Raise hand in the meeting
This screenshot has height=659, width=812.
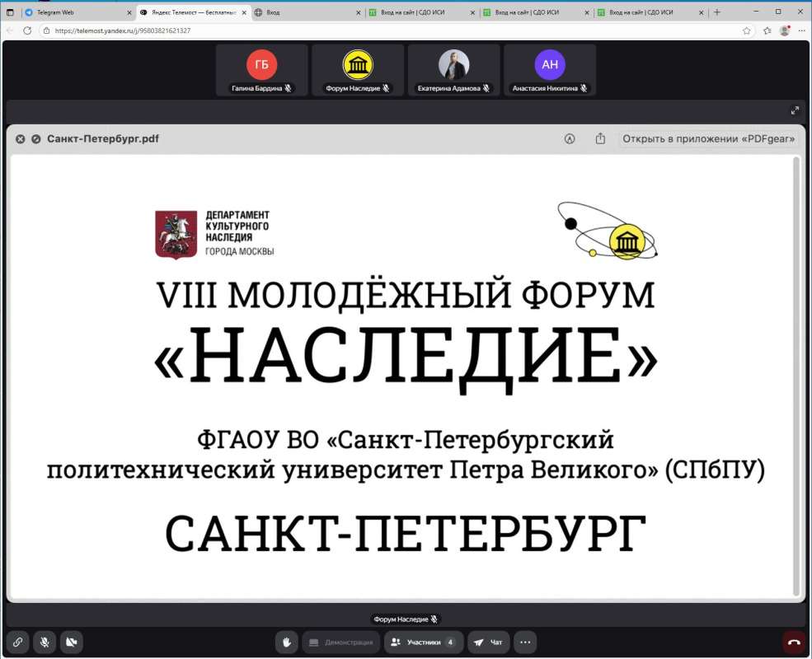pos(287,642)
